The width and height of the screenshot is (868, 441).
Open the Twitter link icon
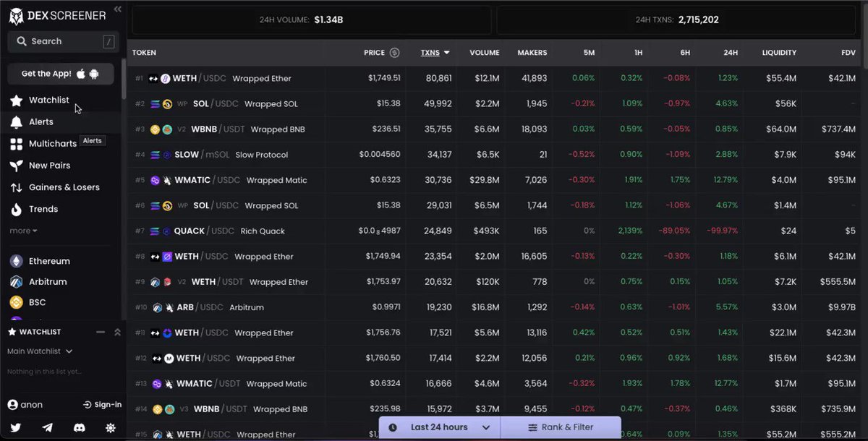click(x=15, y=428)
